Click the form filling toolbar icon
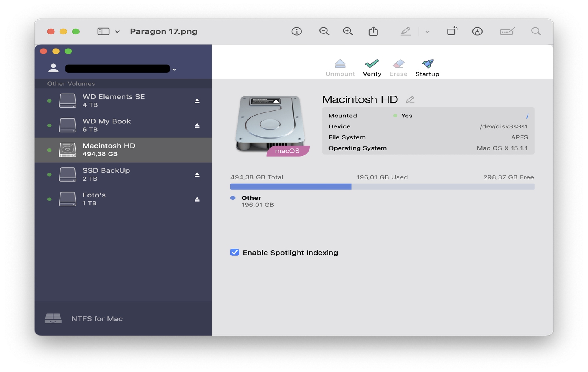This screenshot has width=588, height=372. [507, 31]
